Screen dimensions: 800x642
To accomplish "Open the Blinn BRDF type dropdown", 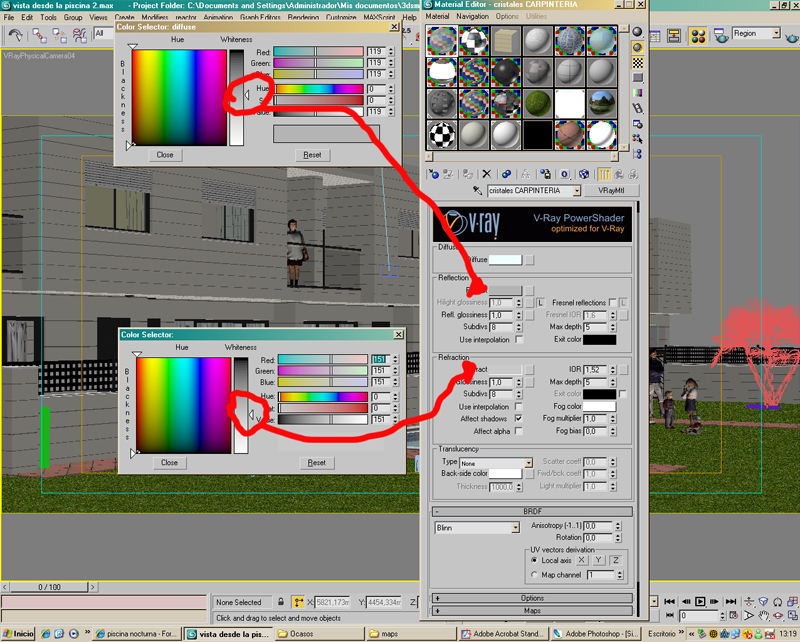I will pyautogui.click(x=515, y=528).
